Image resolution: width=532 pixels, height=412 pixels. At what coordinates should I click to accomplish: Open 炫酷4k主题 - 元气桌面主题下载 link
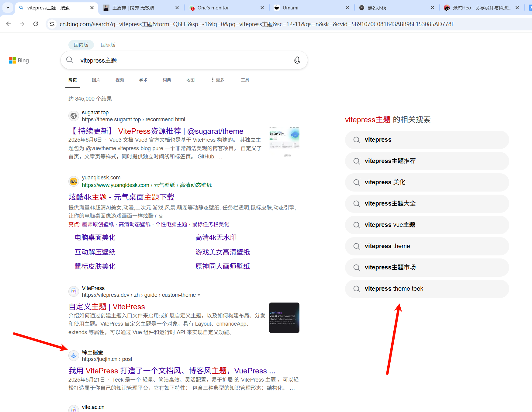[121, 197]
